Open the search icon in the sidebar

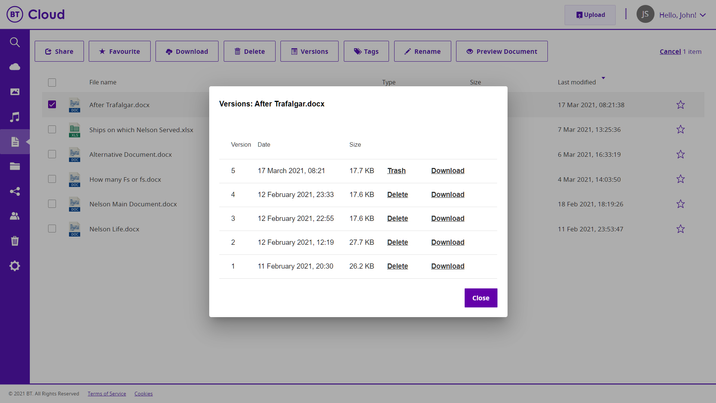[x=15, y=42]
